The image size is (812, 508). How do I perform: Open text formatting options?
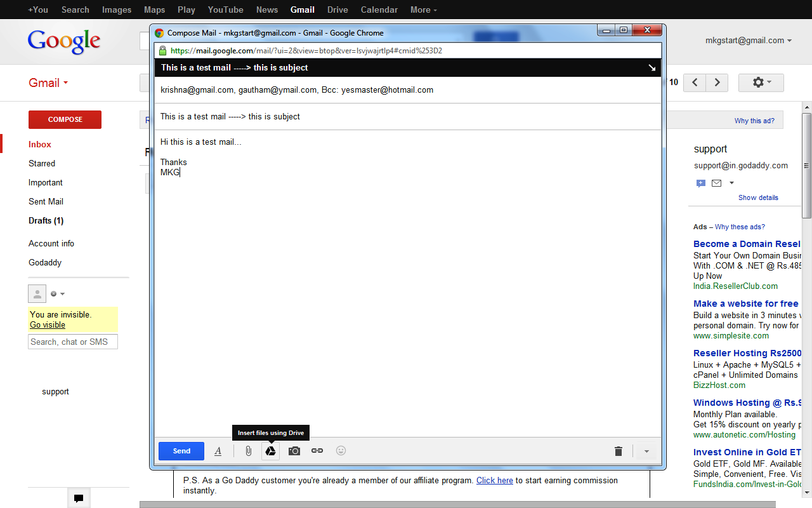pos(218,451)
